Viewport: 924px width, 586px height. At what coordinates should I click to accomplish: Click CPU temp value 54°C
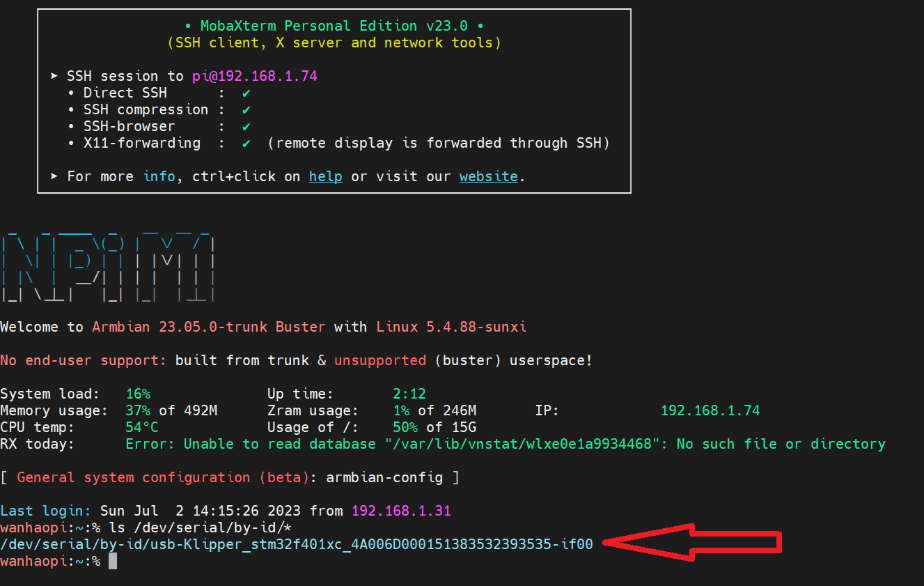coord(142,427)
